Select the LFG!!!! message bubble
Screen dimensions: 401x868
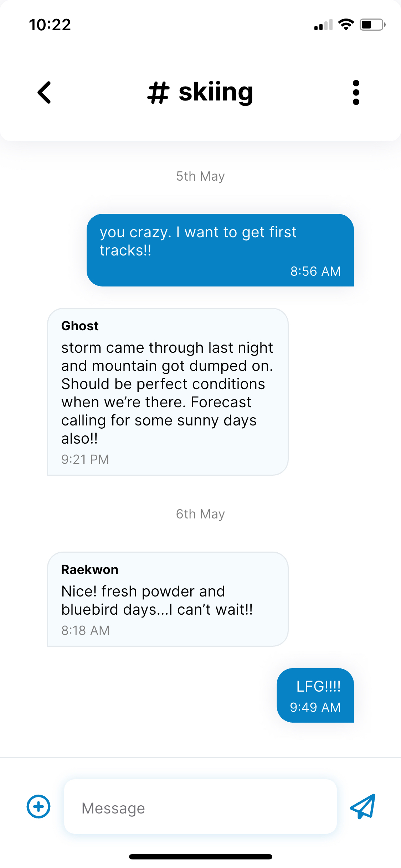click(315, 695)
